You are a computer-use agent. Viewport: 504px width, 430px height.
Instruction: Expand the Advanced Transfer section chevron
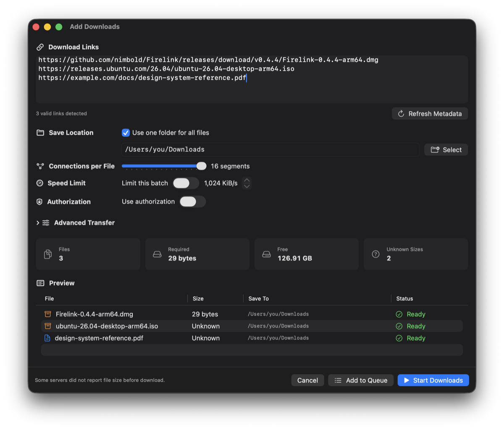click(x=38, y=223)
